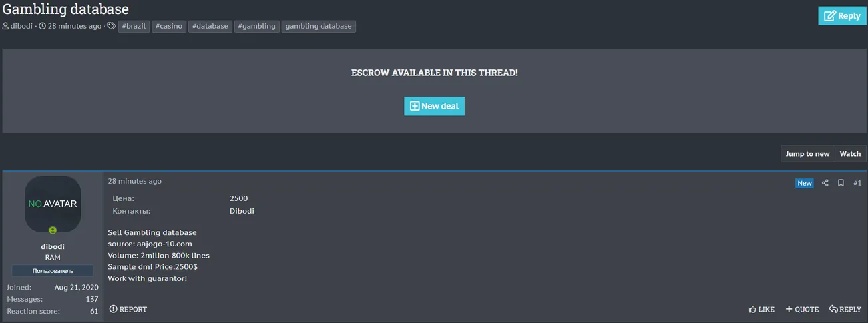Bookmark this post with the bookmark icon
Screen dimensions: 868x323
point(841,183)
